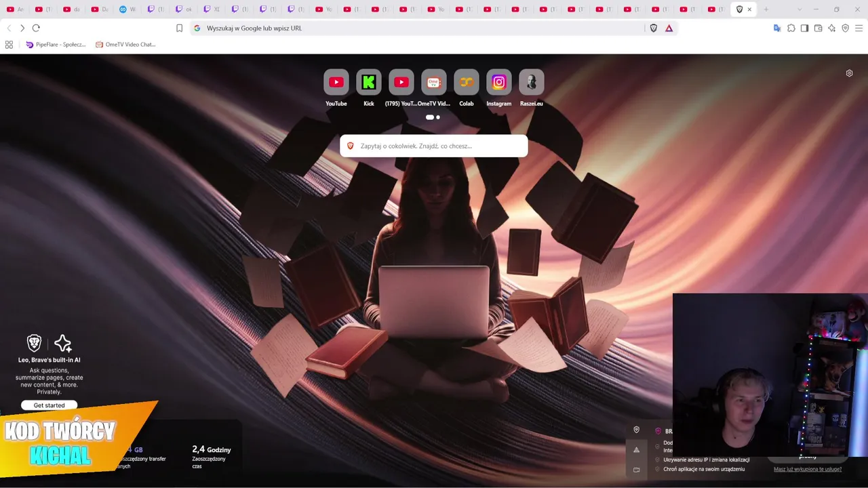Launch Leo AI from the toolbar sparkle icon
This screenshot has height=488, width=868.
[831, 28]
